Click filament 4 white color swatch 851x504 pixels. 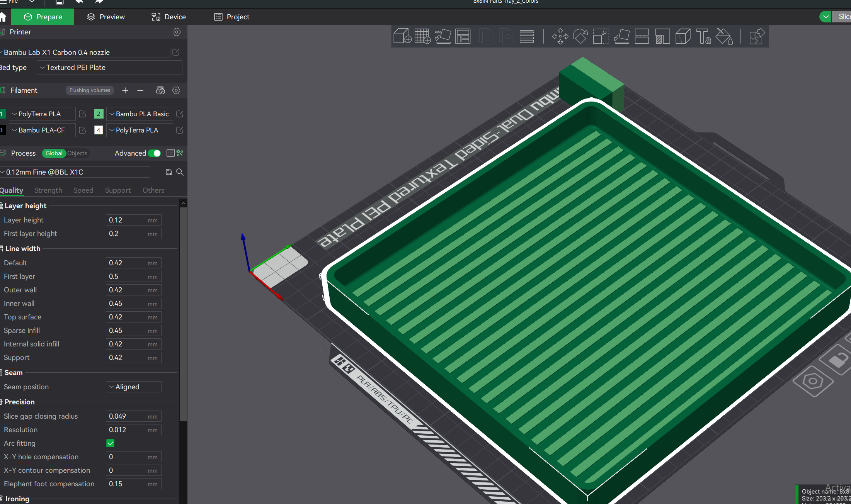tap(99, 130)
